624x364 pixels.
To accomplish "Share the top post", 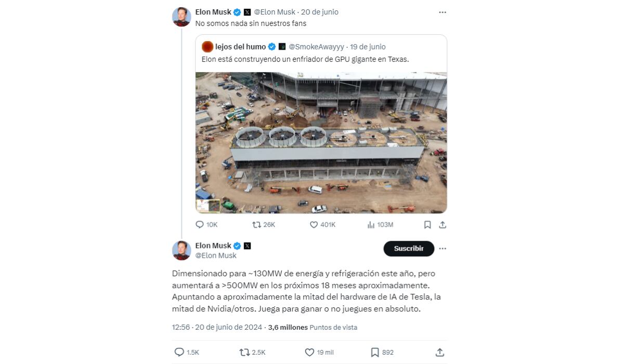I will tap(443, 225).
